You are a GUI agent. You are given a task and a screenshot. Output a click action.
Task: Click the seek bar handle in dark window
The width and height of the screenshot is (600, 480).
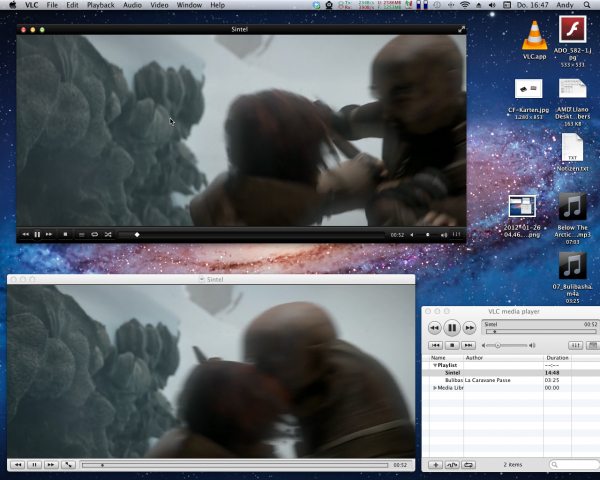coord(137,235)
